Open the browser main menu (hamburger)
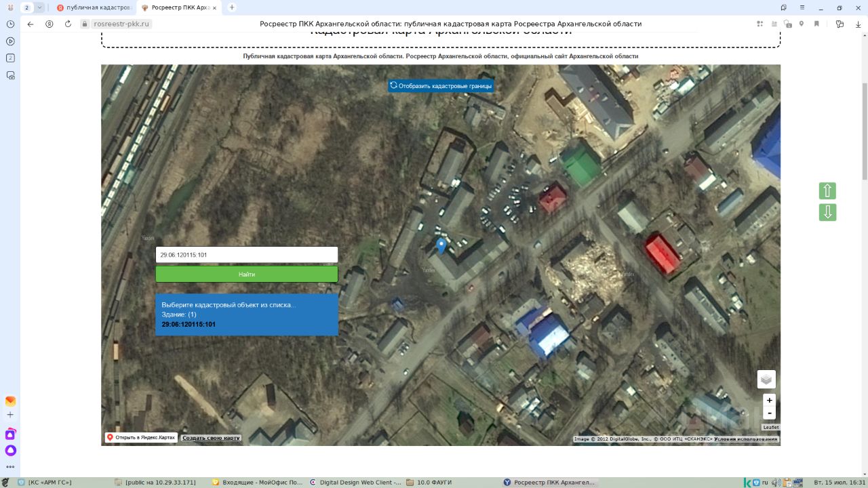 click(x=804, y=7)
